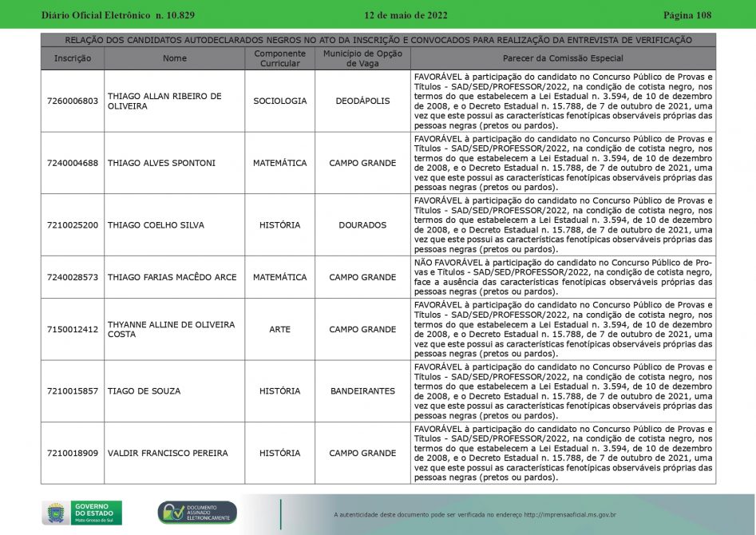
Task: Click the Mato Grosso do Sul coat of arms
Action: click(x=55, y=513)
